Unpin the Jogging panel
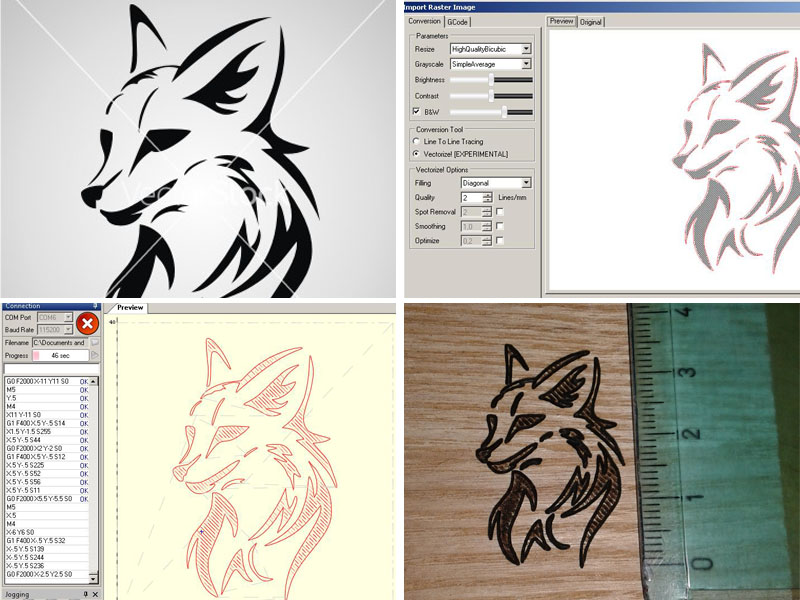This screenshot has width=800, height=600. (87, 594)
